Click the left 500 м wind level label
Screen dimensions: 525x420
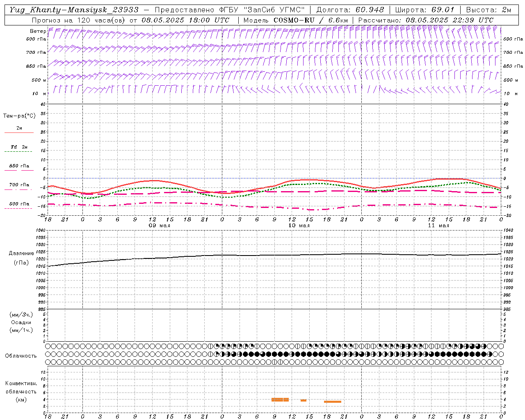39,80
